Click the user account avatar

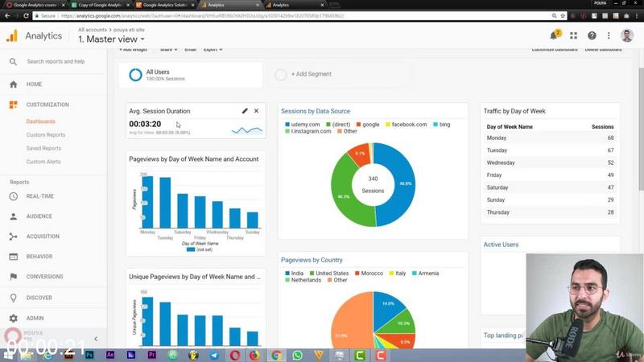coord(626,35)
